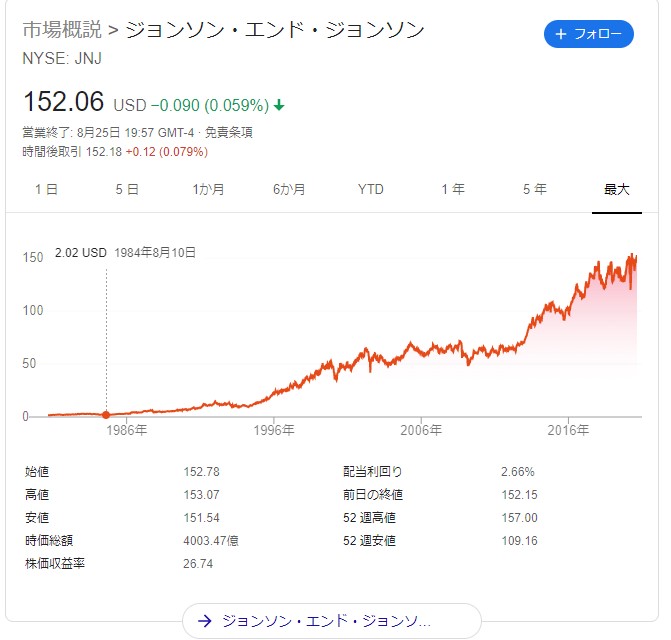Image resolution: width=671 pixels, height=640 pixels.
Task: Click the chart line near 1996年
Action: tap(274, 392)
